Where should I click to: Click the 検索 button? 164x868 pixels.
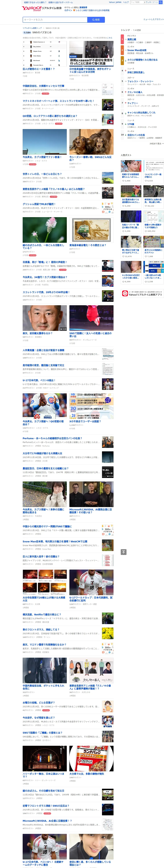click(x=96, y=20)
